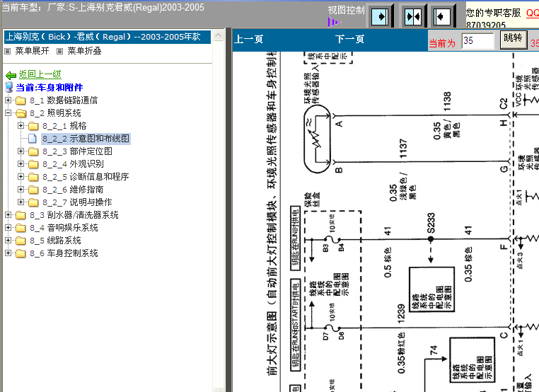
Task: Click the current page number input field
Action: [x=477, y=41]
